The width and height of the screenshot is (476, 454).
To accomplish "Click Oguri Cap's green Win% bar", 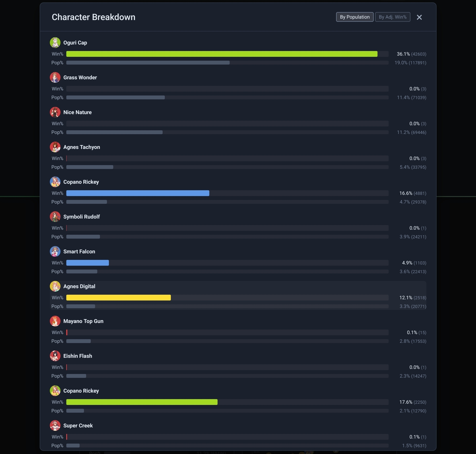I will tap(222, 54).
